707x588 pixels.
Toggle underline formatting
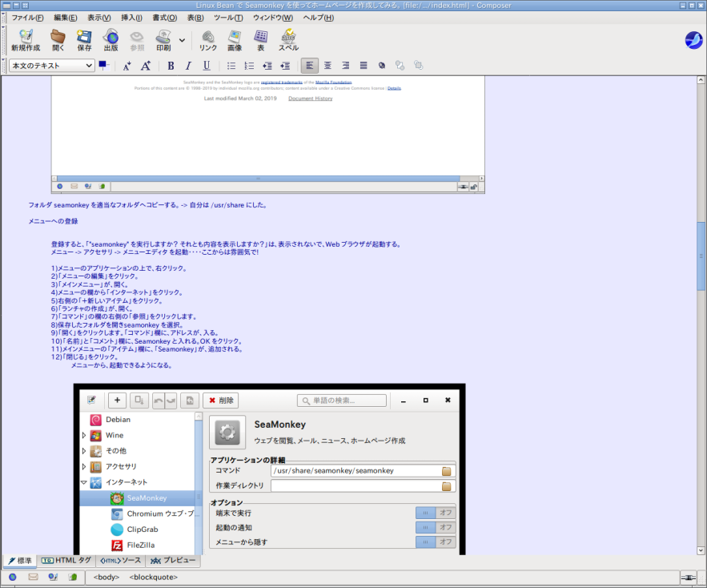(207, 66)
